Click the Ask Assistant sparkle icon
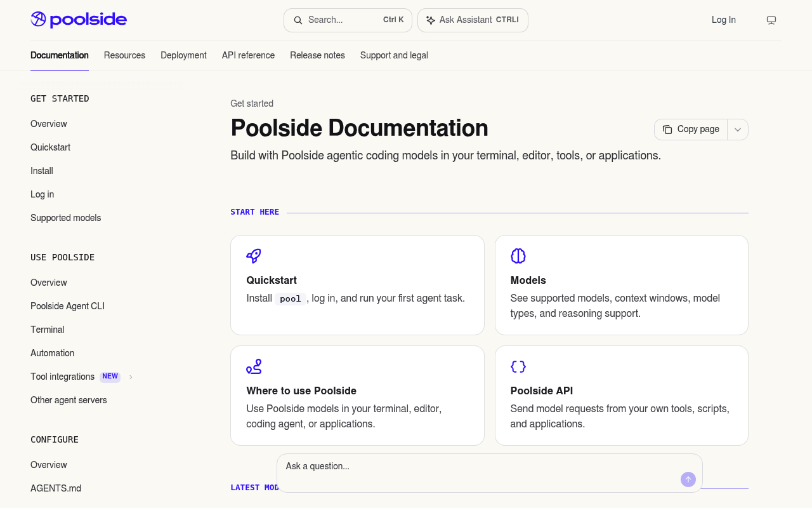The width and height of the screenshot is (812, 508). (x=431, y=20)
